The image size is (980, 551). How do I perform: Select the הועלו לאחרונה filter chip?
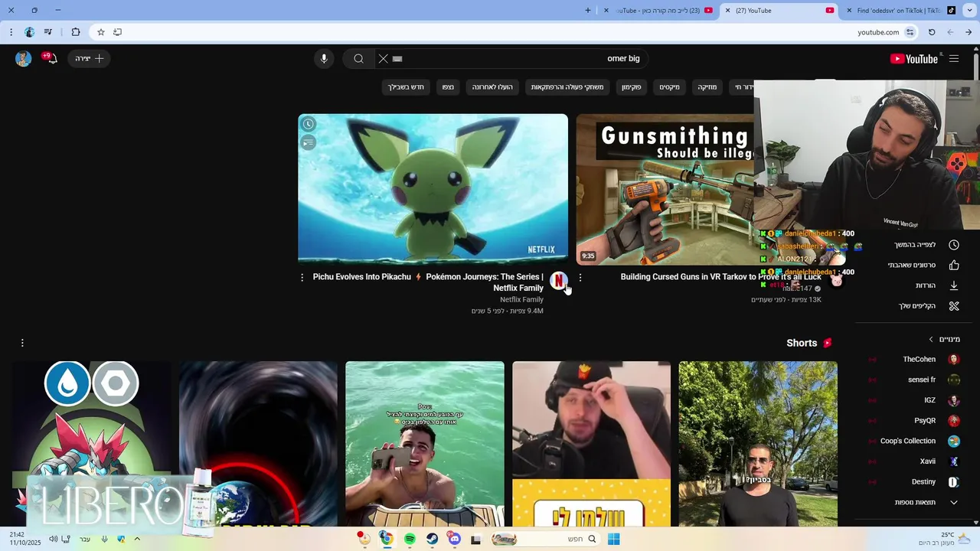492,87
